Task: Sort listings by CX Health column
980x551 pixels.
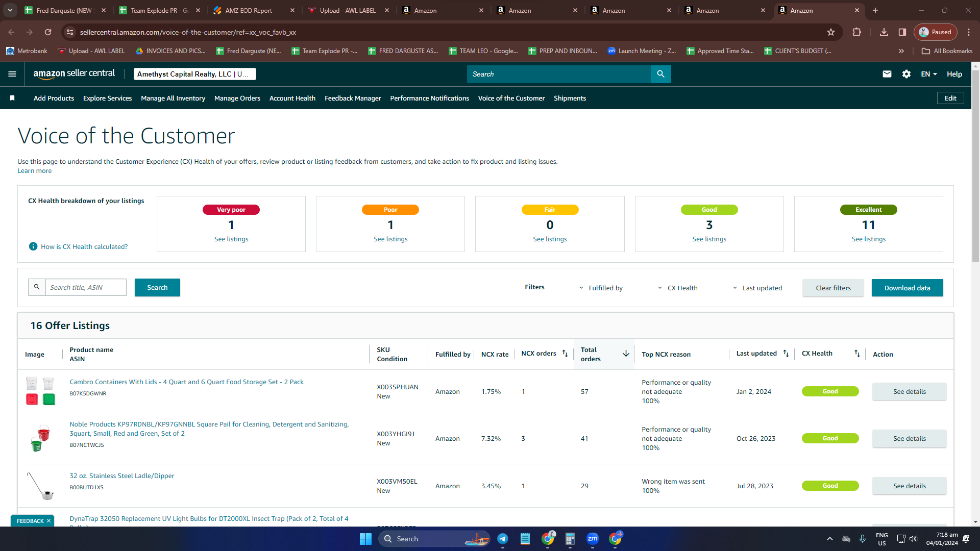Action: 857,354
